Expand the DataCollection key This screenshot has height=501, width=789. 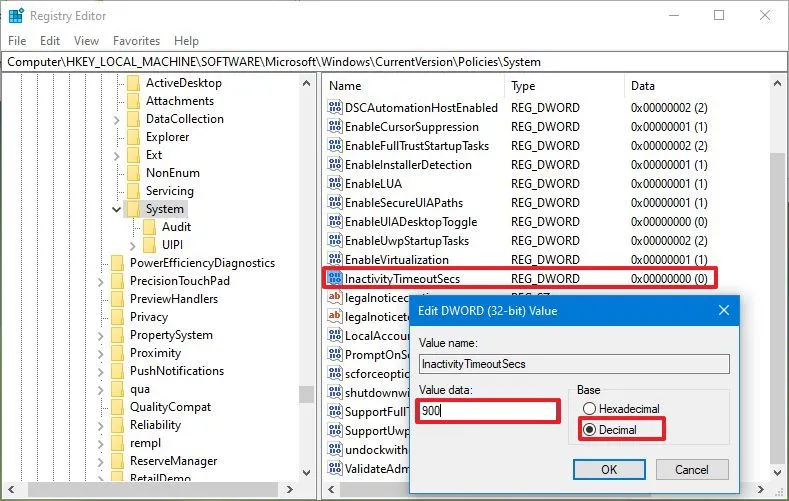tap(117, 120)
